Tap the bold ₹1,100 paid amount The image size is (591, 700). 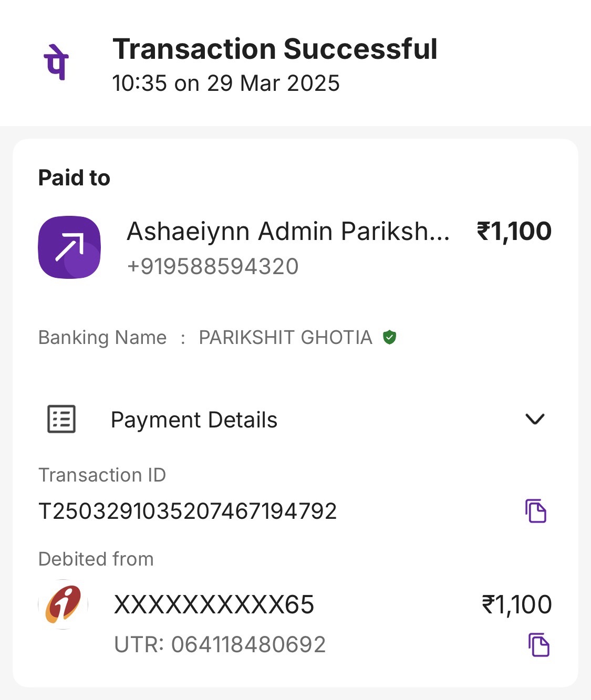tap(514, 231)
